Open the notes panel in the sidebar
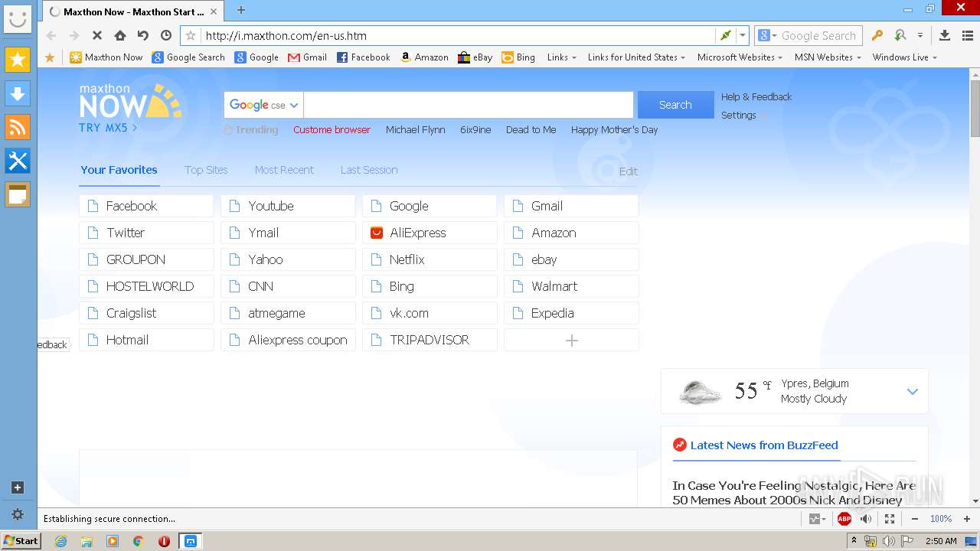The width and height of the screenshot is (980, 551). tap(18, 194)
